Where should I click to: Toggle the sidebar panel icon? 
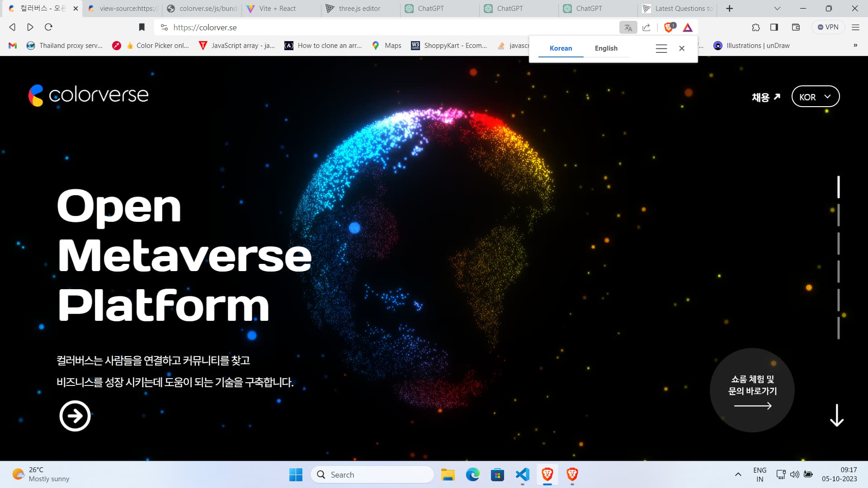coord(774,27)
